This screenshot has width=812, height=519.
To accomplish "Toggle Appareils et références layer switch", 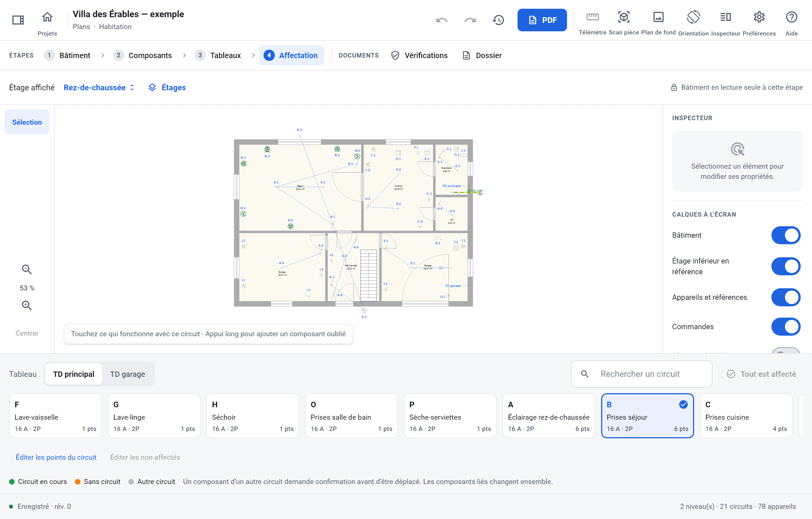I will point(786,297).
